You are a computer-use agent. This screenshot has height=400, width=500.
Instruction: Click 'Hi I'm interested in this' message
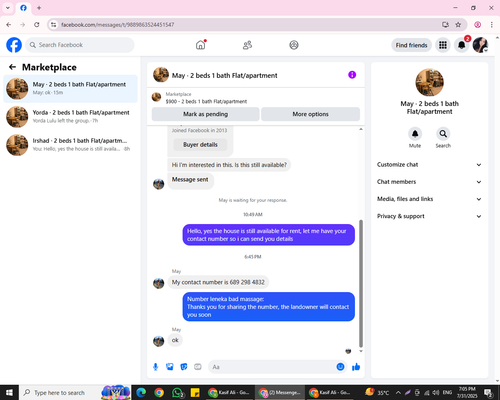click(x=229, y=165)
